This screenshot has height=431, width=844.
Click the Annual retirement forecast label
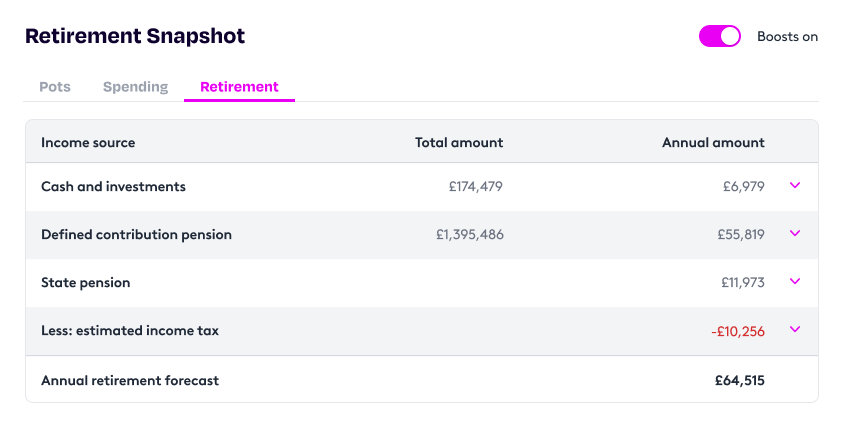(x=130, y=380)
